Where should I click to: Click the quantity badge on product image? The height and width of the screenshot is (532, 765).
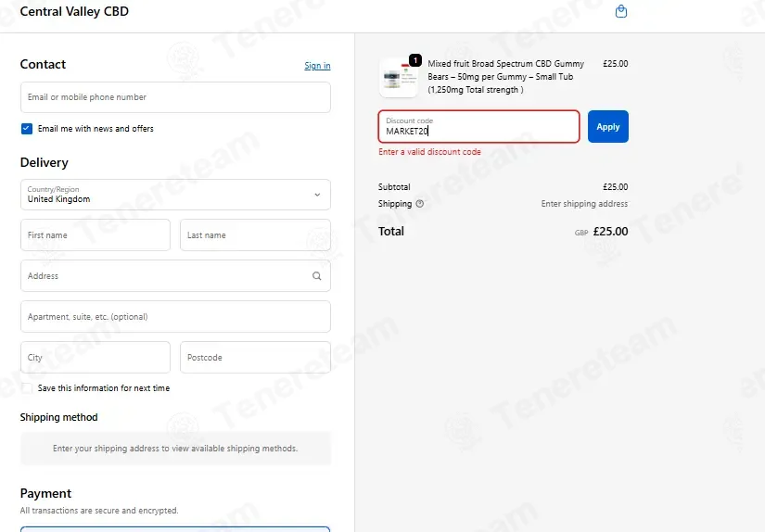pyautogui.click(x=415, y=60)
